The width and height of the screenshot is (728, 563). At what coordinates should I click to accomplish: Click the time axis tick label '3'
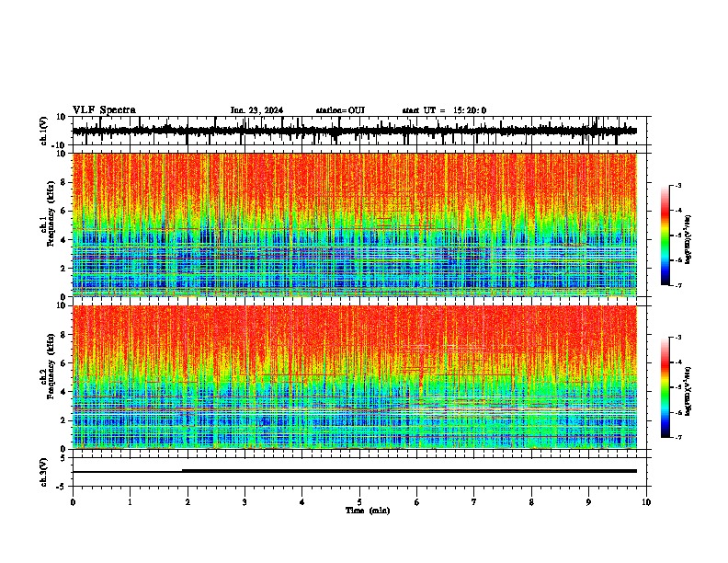pyautogui.click(x=245, y=502)
